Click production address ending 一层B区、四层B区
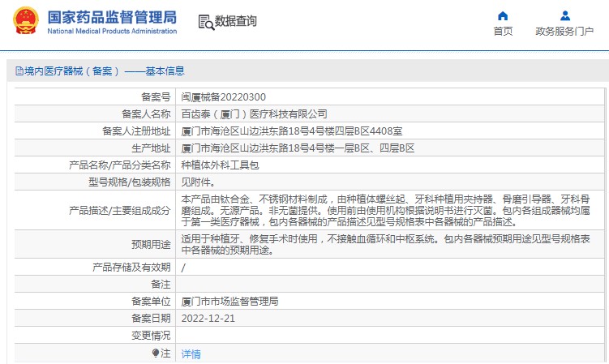609x364 pixels. pos(298,148)
